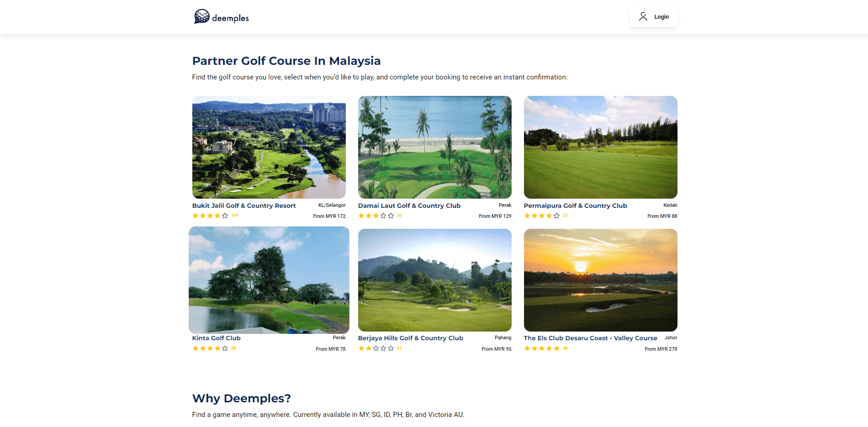Click the From MYR 78 price
Viewport: 868px width, 427px height.
[x=331, y=349]
